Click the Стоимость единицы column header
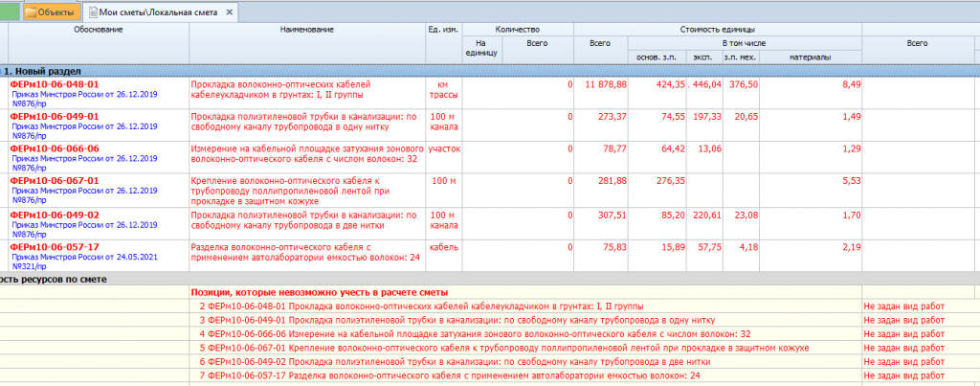Screen dimensions: 980x386 718,30
